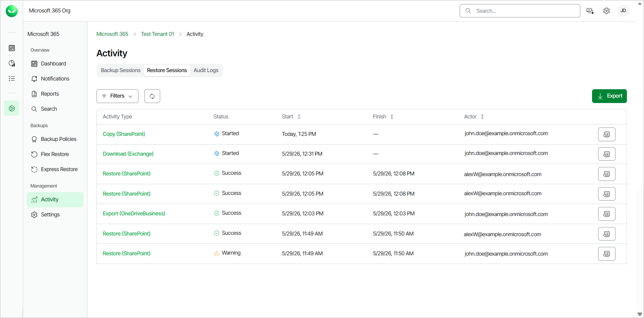The image size is (644, 318).
Task: Open Search in the sidebar
Action: click(55, 109)
